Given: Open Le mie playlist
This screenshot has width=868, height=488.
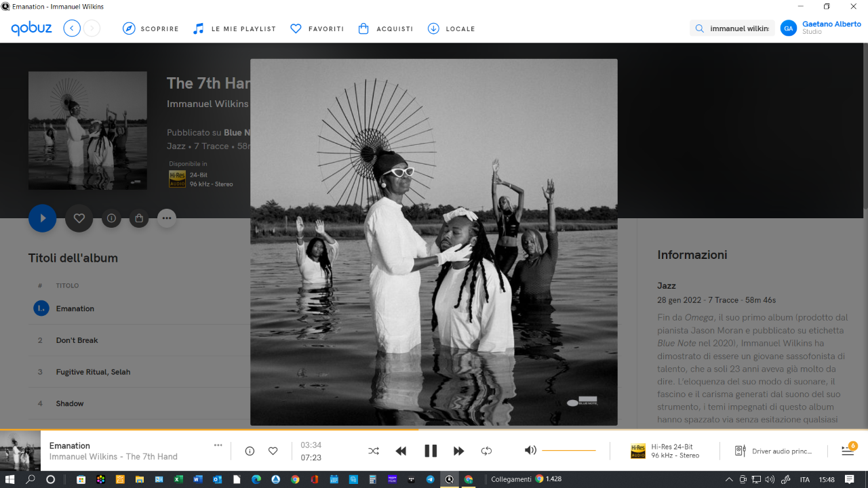Looking at the screenshot, I should coord(234,28).
